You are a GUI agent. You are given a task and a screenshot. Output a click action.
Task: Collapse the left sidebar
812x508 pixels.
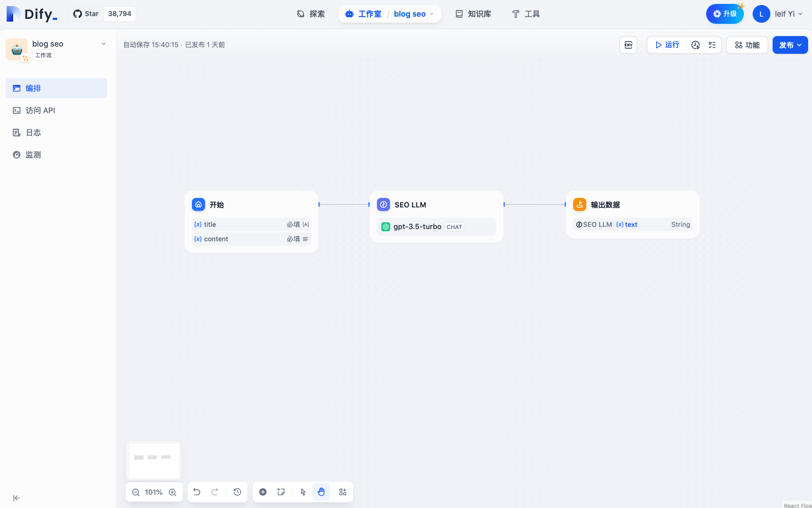pyautogui.click(x=17, y=498)
